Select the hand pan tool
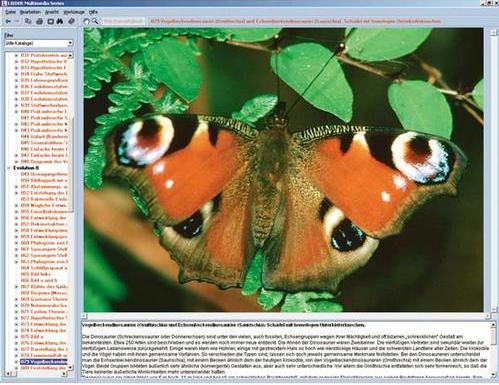 (86, 21)
